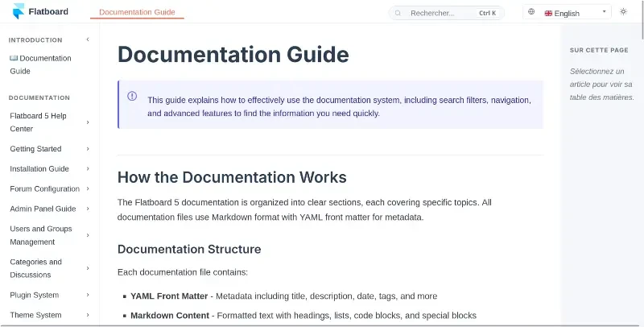Click the Flatboard logo icon
This screenshot has height=327, width=644.
(x=19, y=12)
